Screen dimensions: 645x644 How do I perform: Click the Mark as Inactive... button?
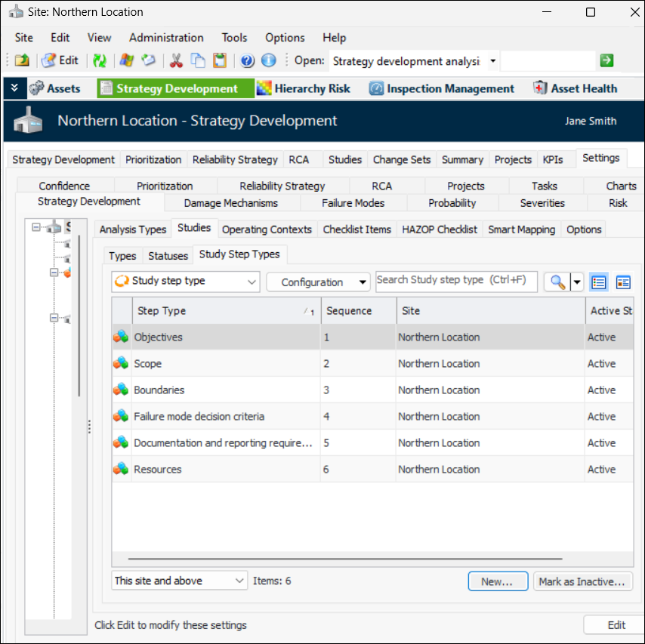click(582, 581)
